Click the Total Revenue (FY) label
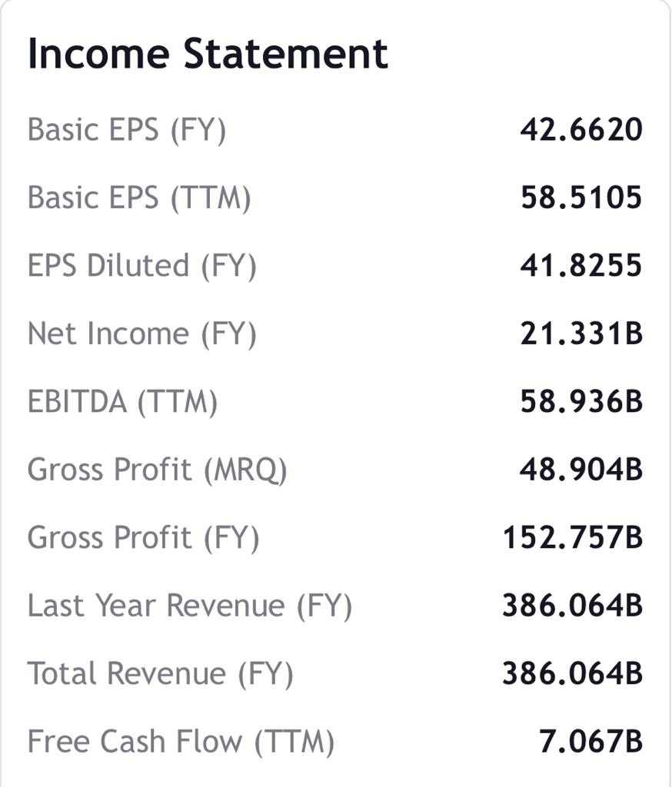This screenshot has width=672, height=787. (x=161, y=673)
